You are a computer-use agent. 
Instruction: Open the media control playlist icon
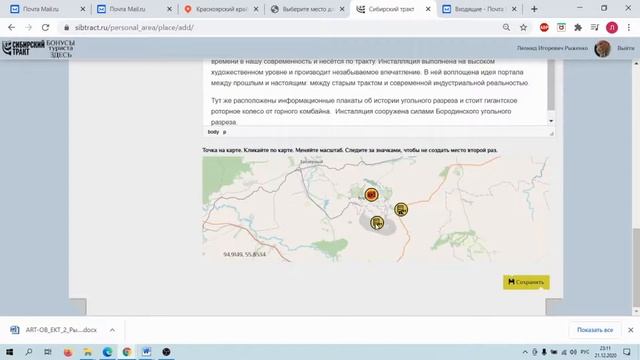595,27
